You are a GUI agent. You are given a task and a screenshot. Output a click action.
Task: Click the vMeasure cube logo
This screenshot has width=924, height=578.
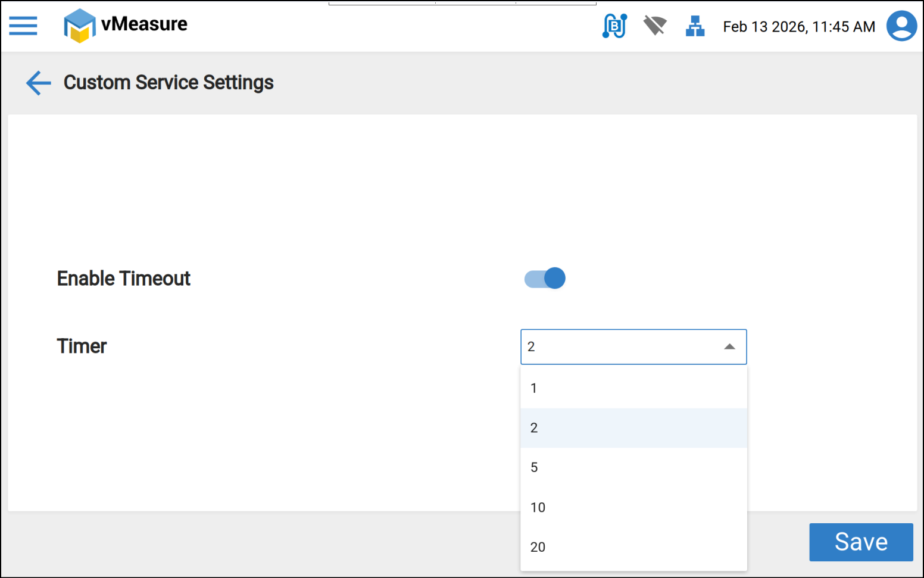pos(79,26)
